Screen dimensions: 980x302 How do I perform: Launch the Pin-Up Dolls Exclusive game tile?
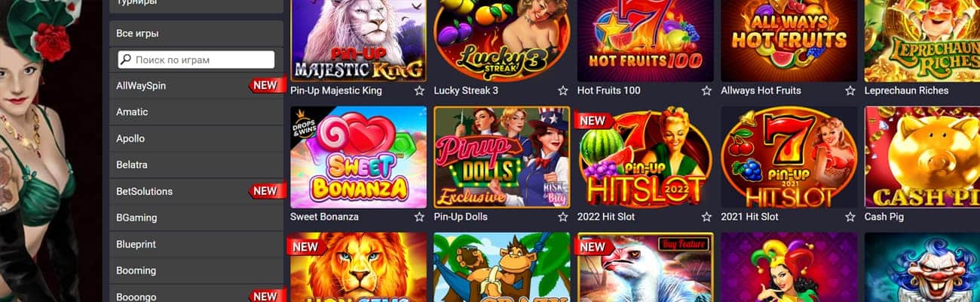tap(502, 156)
